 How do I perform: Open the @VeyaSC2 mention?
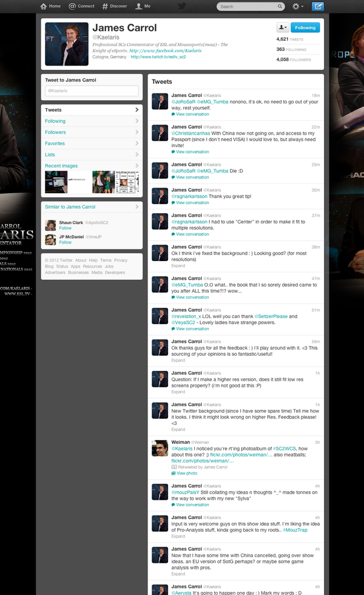pos(183,322)
